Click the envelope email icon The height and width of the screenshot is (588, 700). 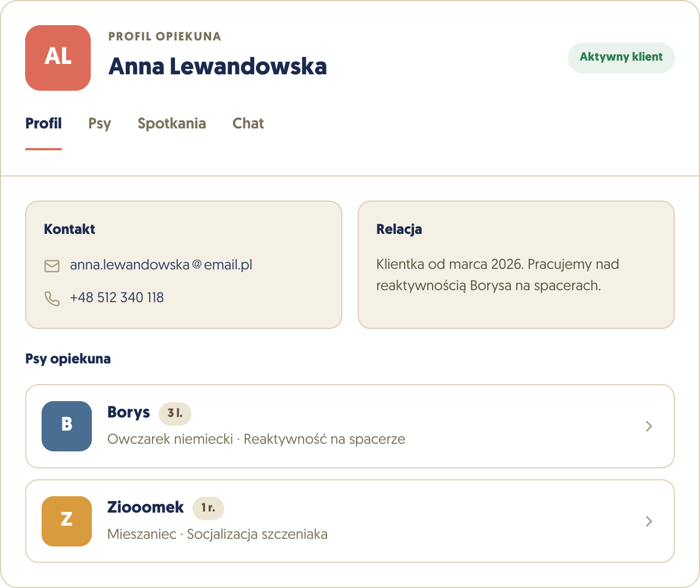pyautogui.click(x=52, y=266)
